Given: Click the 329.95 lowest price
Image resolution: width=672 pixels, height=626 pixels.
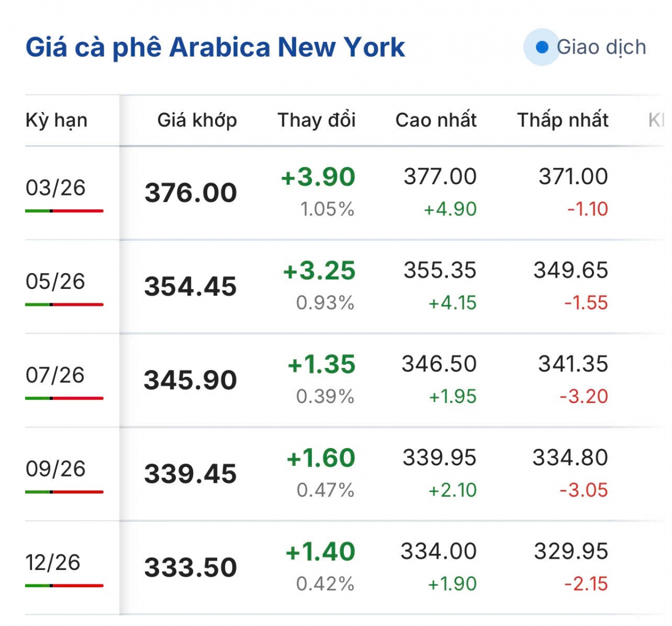Looking at the screenshot, I should [x=571, y=552].
